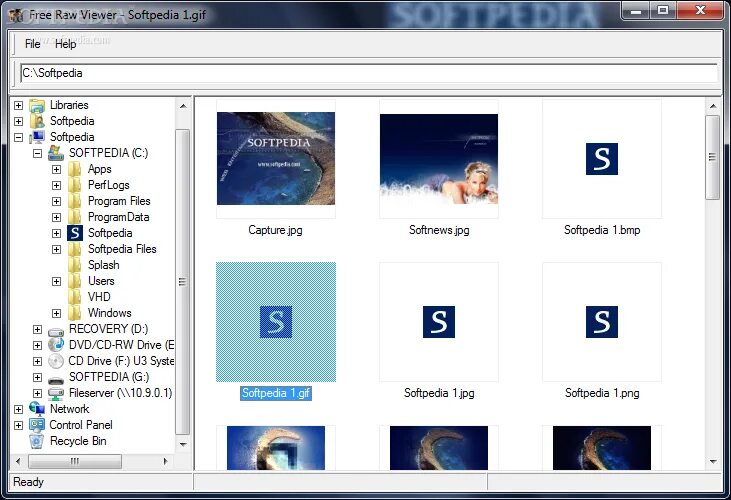Click the Ready status bar text
Image resolution: width=731 pixels, height=500 pixels.
pyautogui.click(x=28, y=482)
